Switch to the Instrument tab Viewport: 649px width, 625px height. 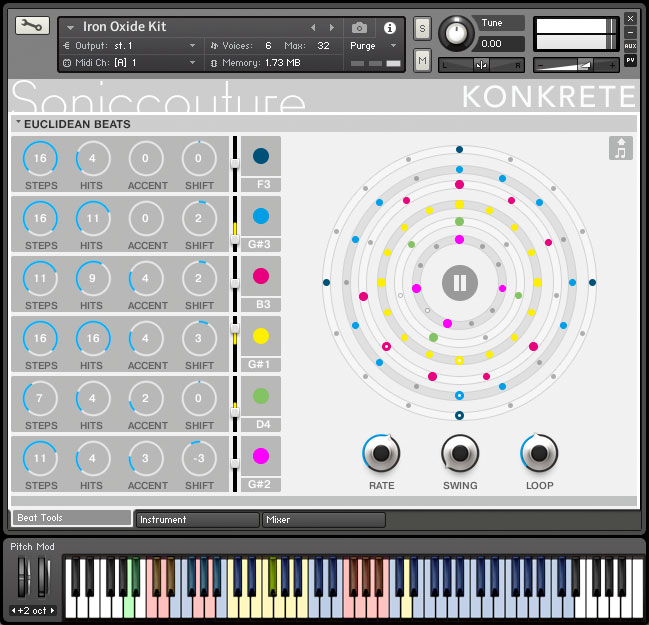click(196, 520)
